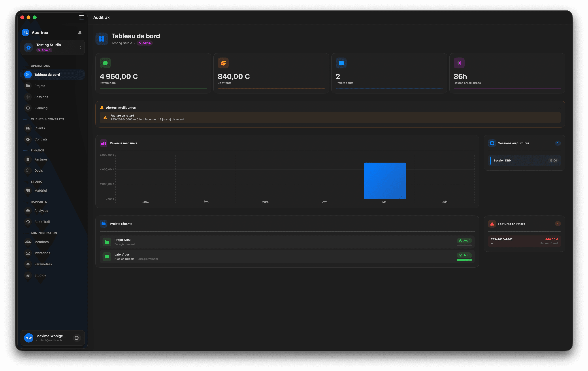Click the Invitations envelope icon

[28, 253]
